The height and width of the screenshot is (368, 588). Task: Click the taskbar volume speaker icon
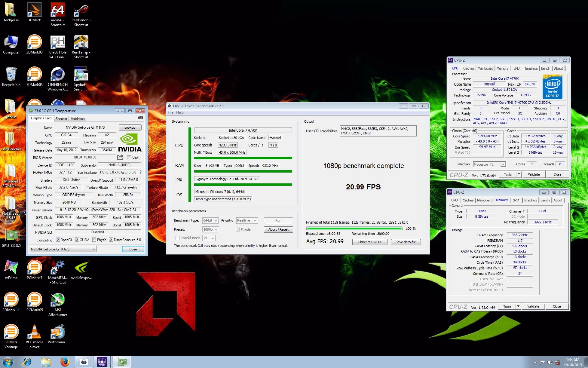point(550,362)
